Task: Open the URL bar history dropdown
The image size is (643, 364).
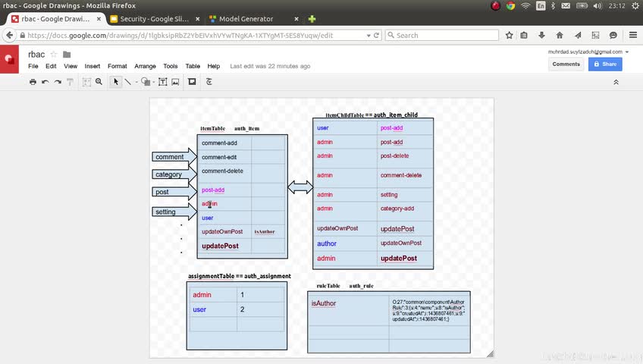Action: [369, 36]
